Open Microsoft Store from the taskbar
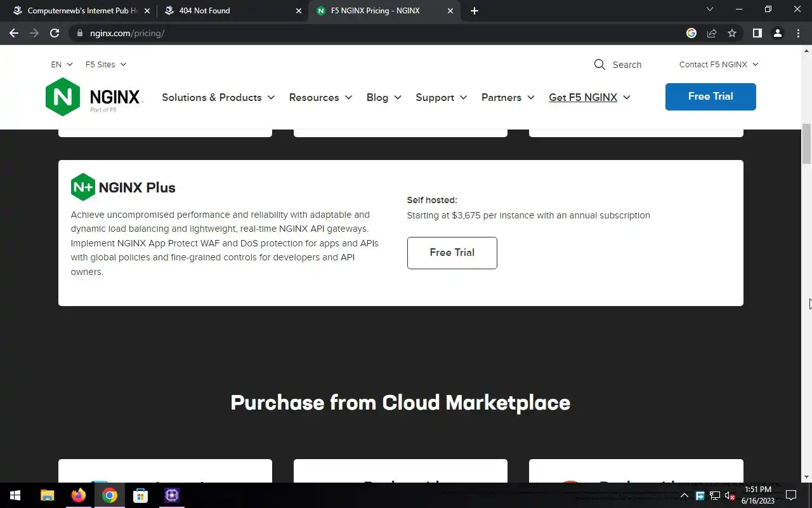This screenshot has height=508, width=812. [141, 495]
